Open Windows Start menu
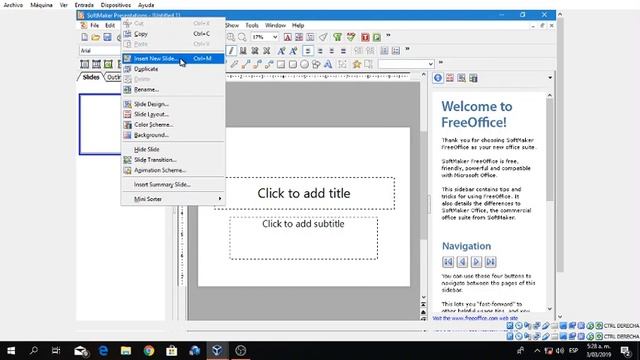This screenshot has width=640, height=360. 11,351
